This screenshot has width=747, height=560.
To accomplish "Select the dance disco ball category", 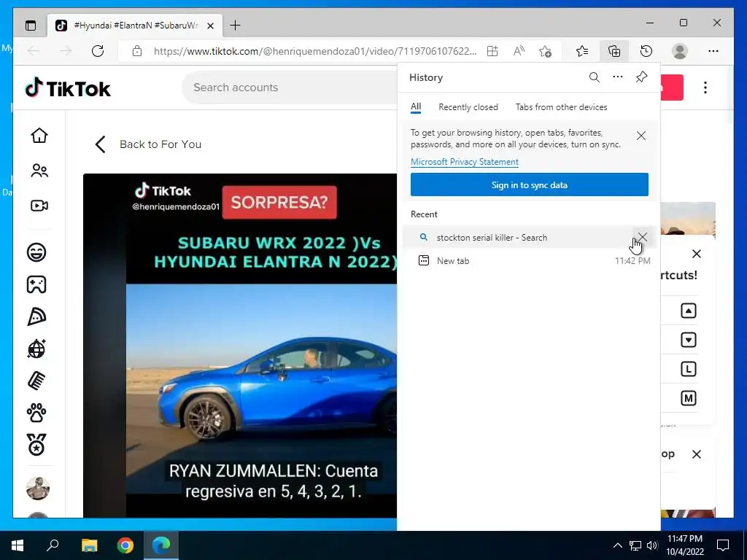I will coord(36,349).
